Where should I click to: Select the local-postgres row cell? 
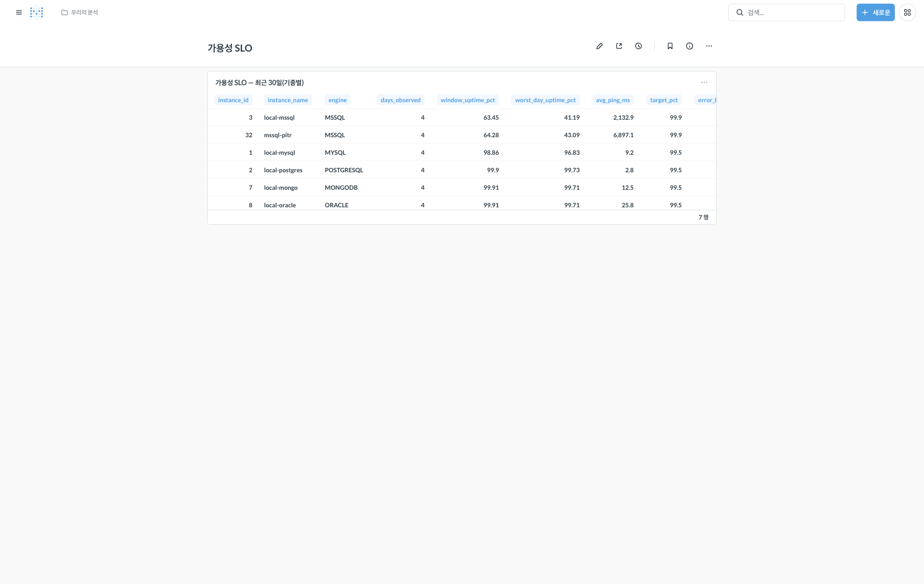(283, 170)
